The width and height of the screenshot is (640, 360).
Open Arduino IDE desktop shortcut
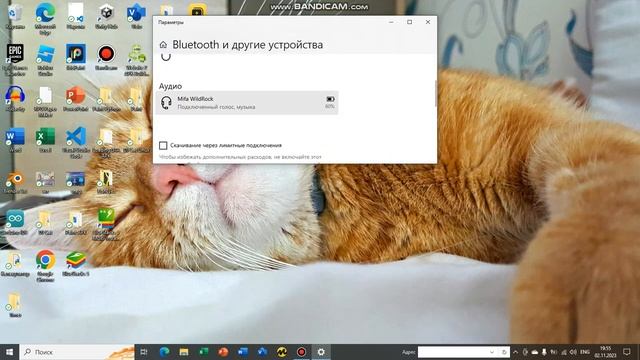[x=15, y=223]
